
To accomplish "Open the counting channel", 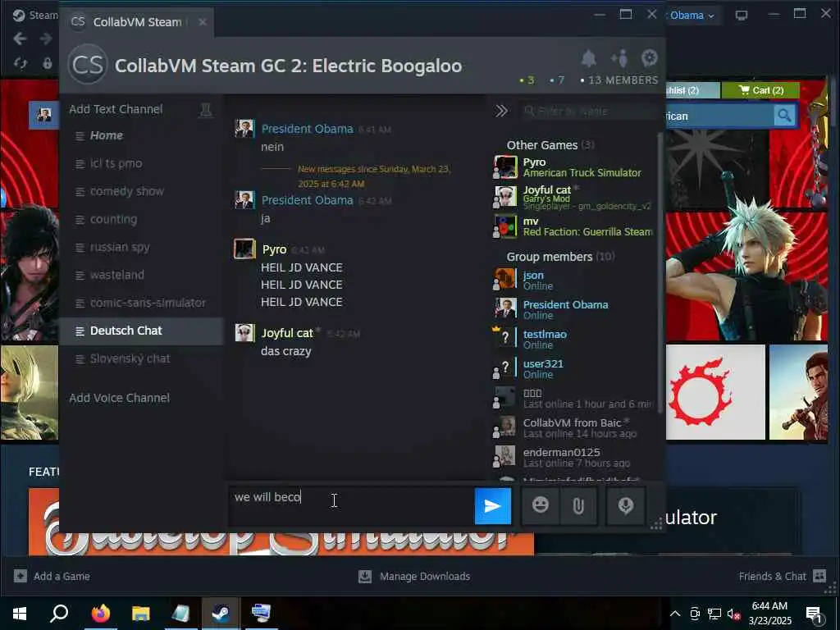I will point(141,219).
